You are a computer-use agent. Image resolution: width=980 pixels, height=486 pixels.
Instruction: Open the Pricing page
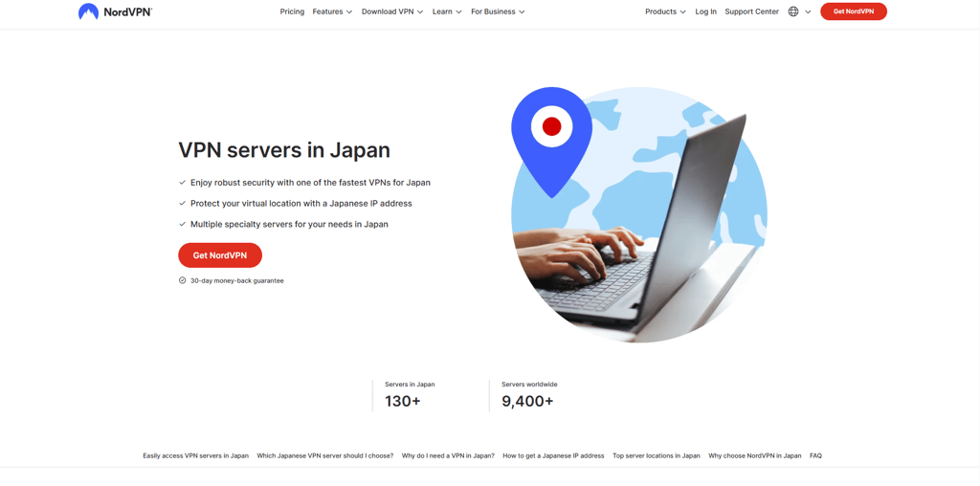[292, 11]
